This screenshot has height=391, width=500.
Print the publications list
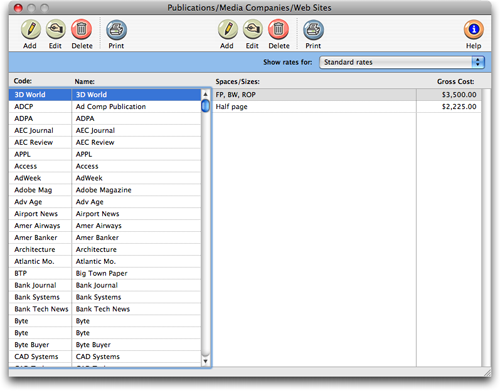tap(116, 29)
